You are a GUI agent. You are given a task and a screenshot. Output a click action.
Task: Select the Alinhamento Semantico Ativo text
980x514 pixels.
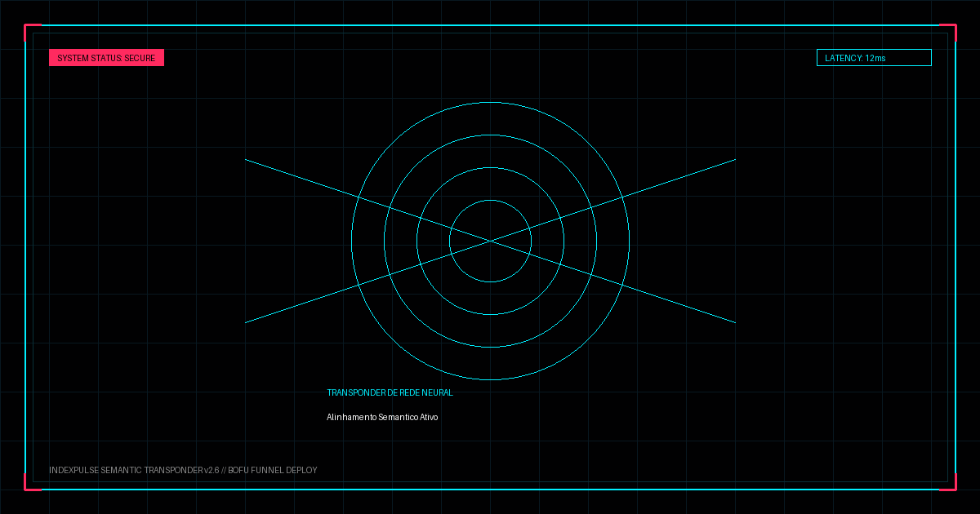pyautogui.click(x=382, y=417)
